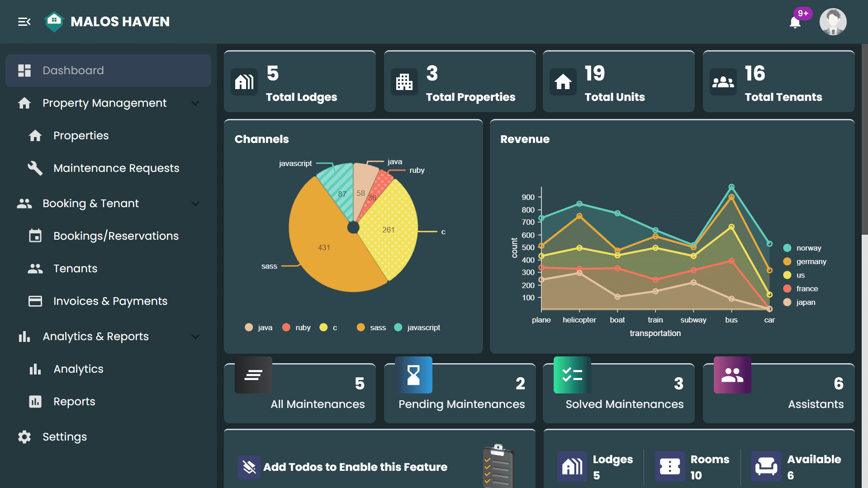Open the Analytics page
Screen dimensions: 868x488
[108, 369]
